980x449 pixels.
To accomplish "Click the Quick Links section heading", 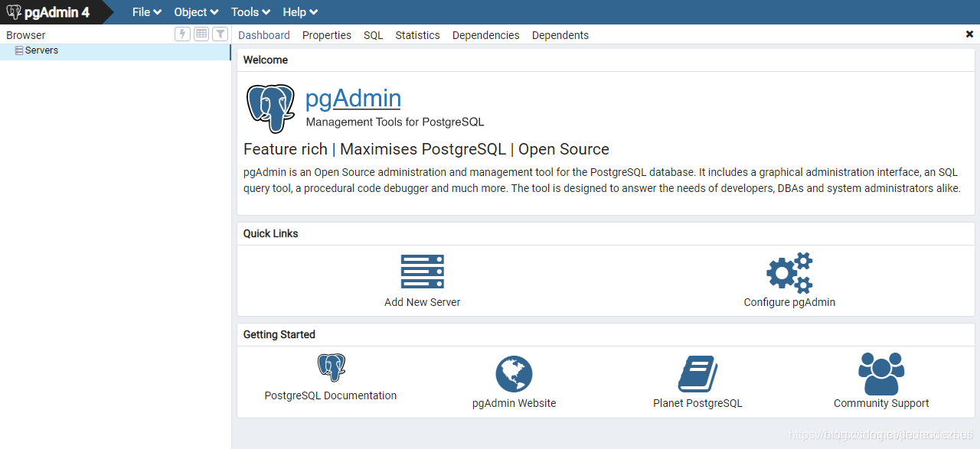I will (x=271, y=233).
